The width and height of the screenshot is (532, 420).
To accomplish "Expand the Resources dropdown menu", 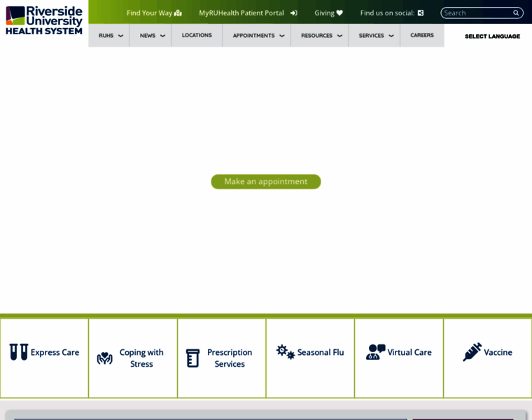I will 321,36.
